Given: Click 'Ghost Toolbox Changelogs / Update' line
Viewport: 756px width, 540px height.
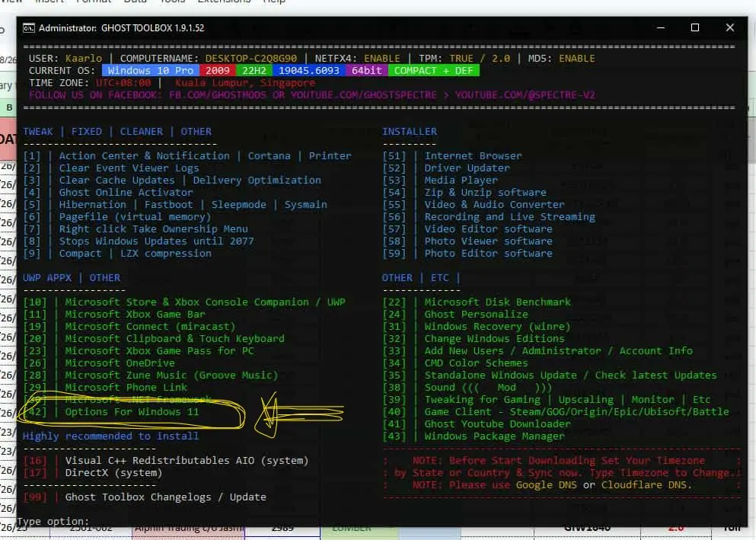Looking at the screenshot, I should coord(165,497).
